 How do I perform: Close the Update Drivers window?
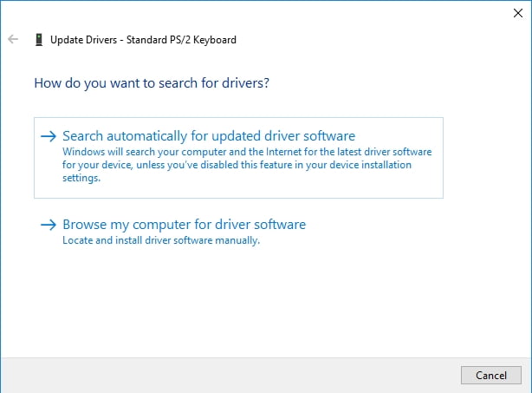(518, 13)
